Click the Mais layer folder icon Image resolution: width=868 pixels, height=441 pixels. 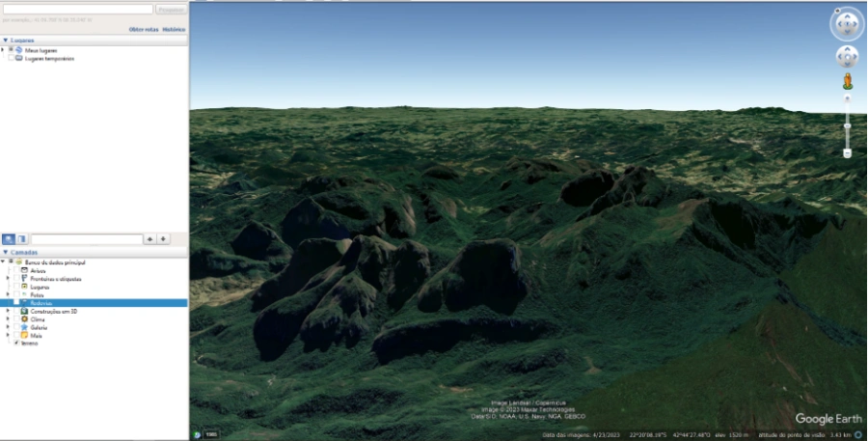24,335
